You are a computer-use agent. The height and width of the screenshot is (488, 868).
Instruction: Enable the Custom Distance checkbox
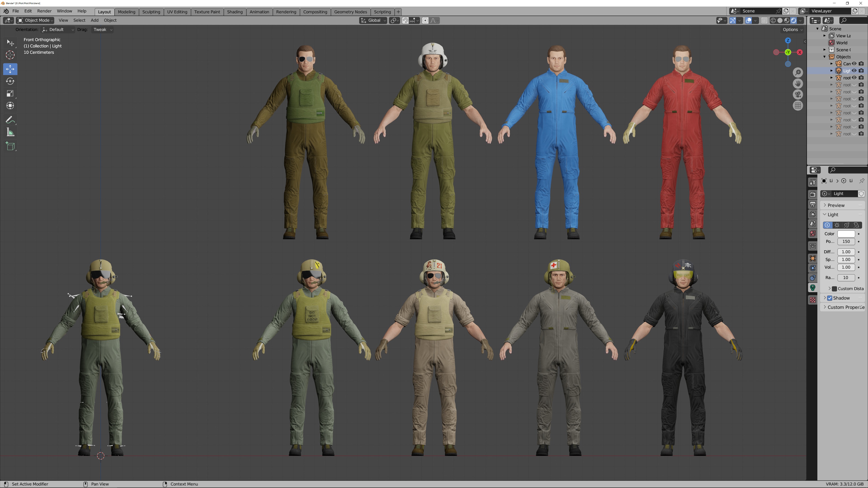[x=834, y=289]
